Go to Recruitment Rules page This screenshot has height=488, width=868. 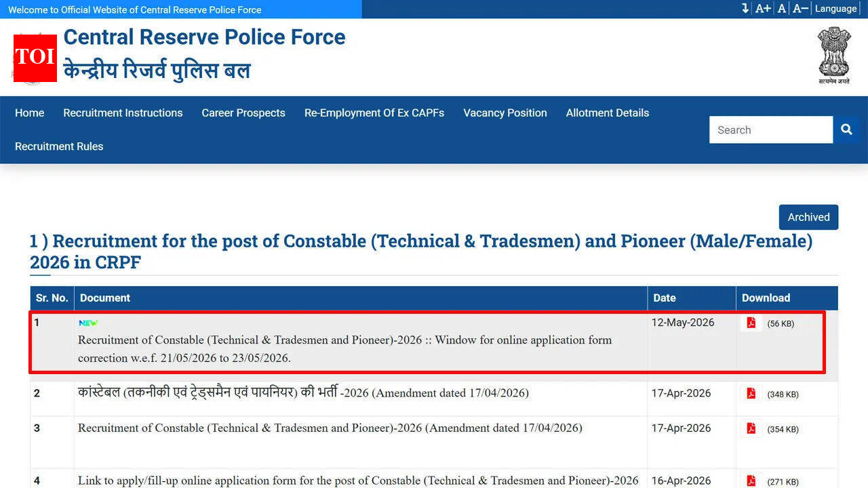[59, 146]
